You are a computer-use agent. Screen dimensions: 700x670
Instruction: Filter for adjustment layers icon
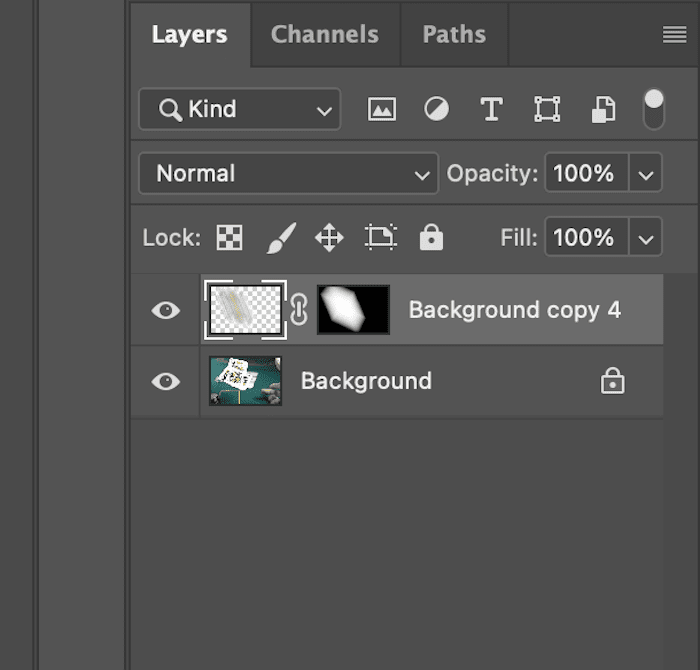coord(436,109)
